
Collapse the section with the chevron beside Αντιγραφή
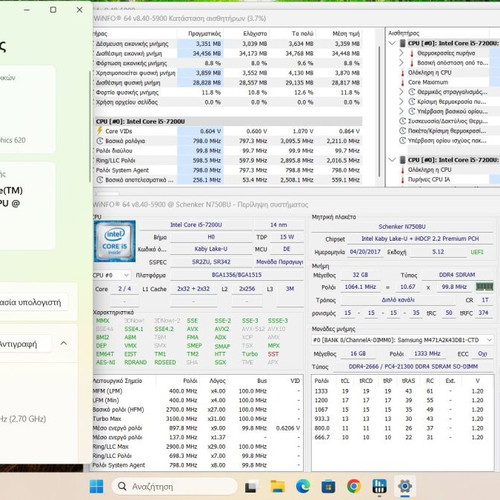pyautogui.click(x=64, y=343)
